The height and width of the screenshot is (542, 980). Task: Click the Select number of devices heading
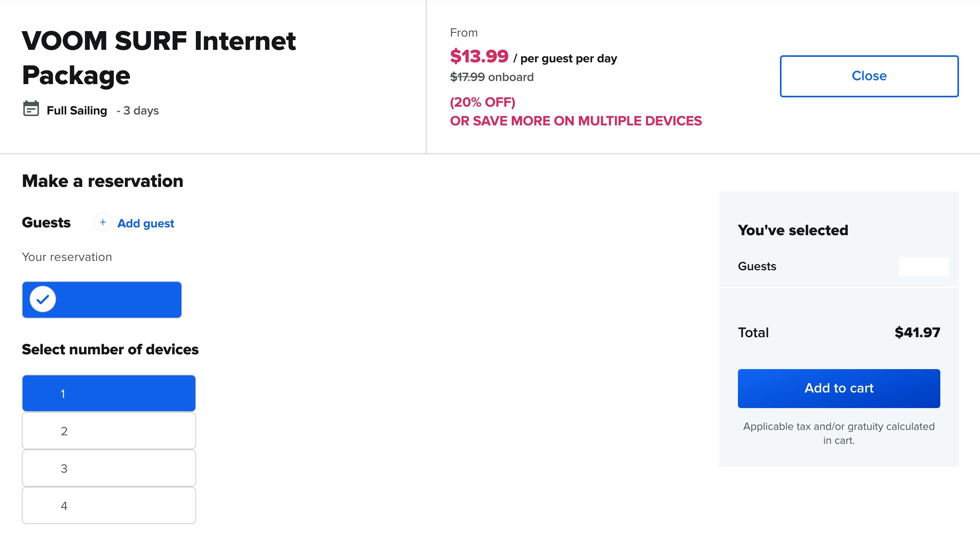pos(110,349)
